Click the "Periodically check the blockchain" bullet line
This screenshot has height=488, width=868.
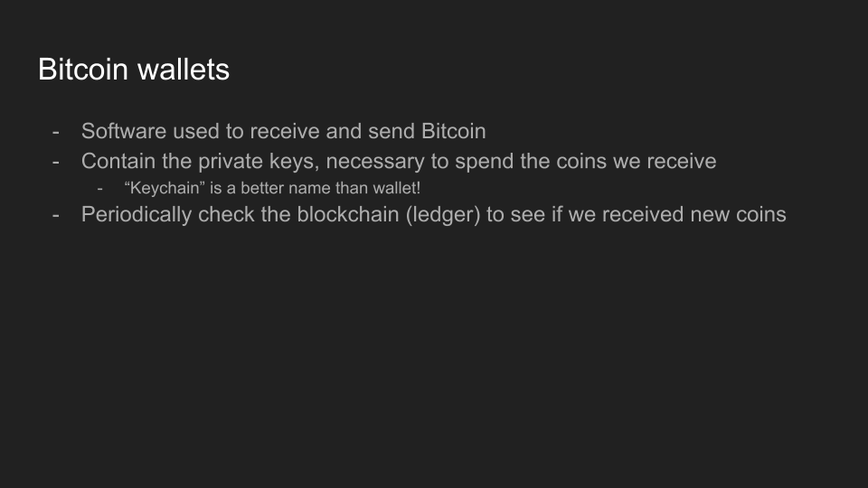tap(433, 215)
